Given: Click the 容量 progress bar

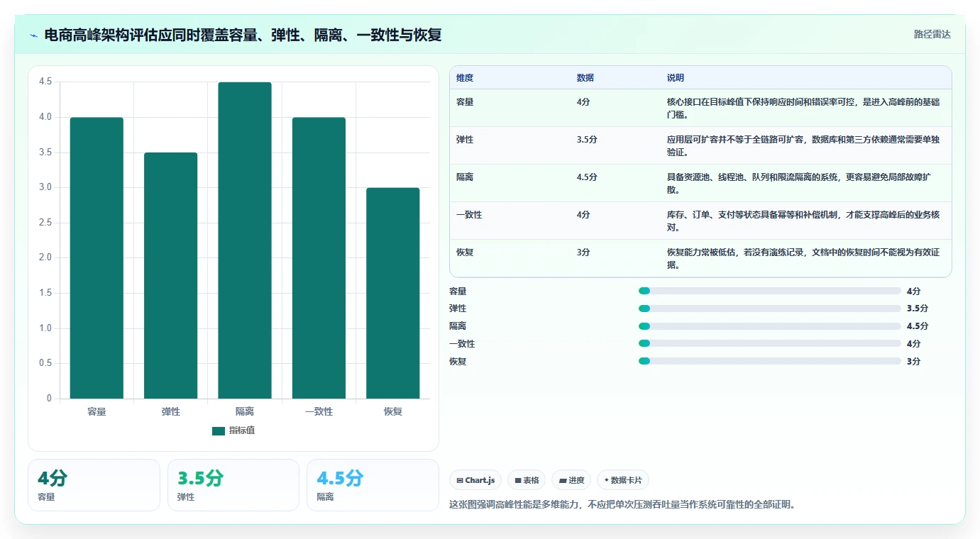Looking at the screenshot, I should point(770,291).
